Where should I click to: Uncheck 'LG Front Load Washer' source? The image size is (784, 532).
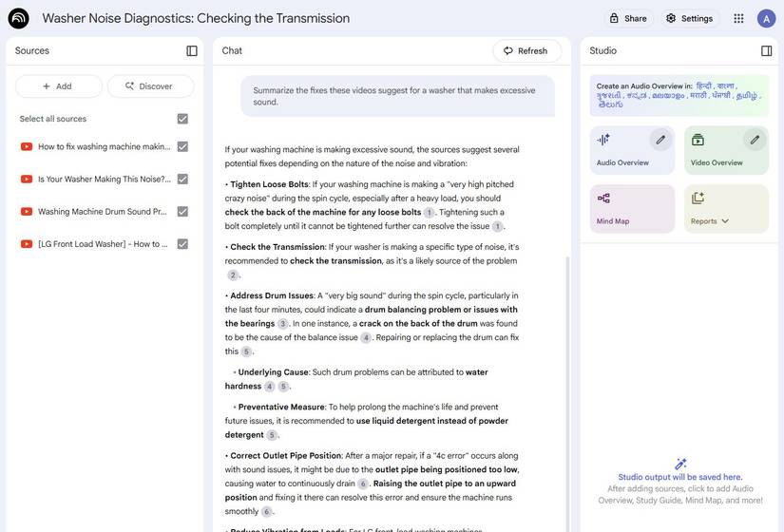point(182,244)
